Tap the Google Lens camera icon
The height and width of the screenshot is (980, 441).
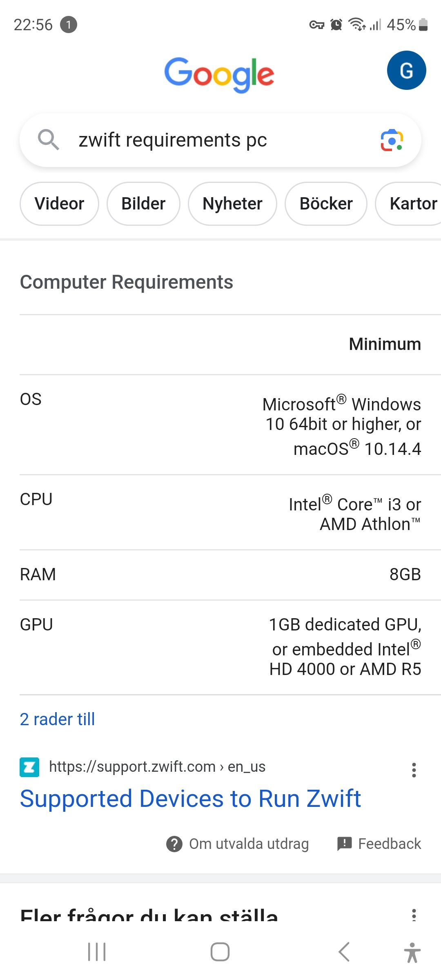click(x=392, y=140)
